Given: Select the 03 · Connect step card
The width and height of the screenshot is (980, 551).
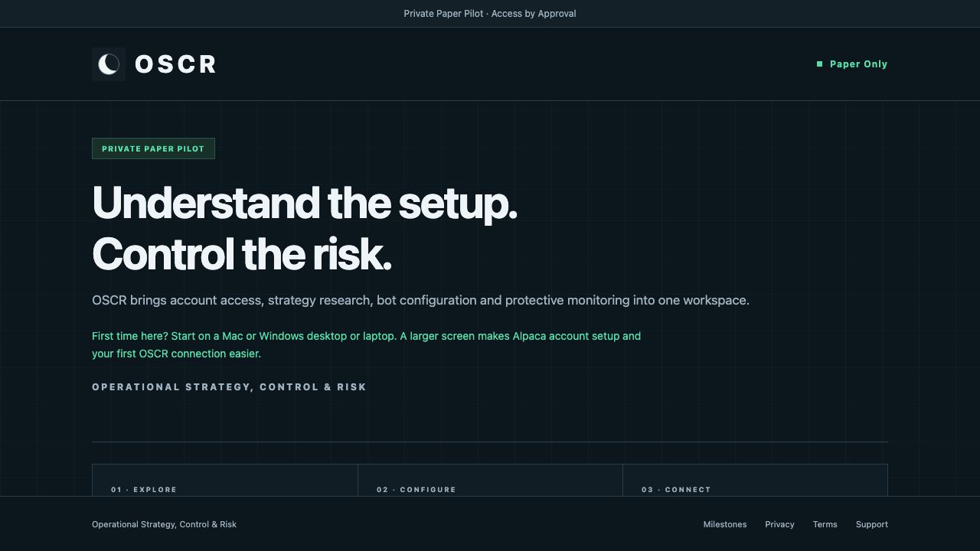Looking at the screenshot, I should (x=755, y=481).
